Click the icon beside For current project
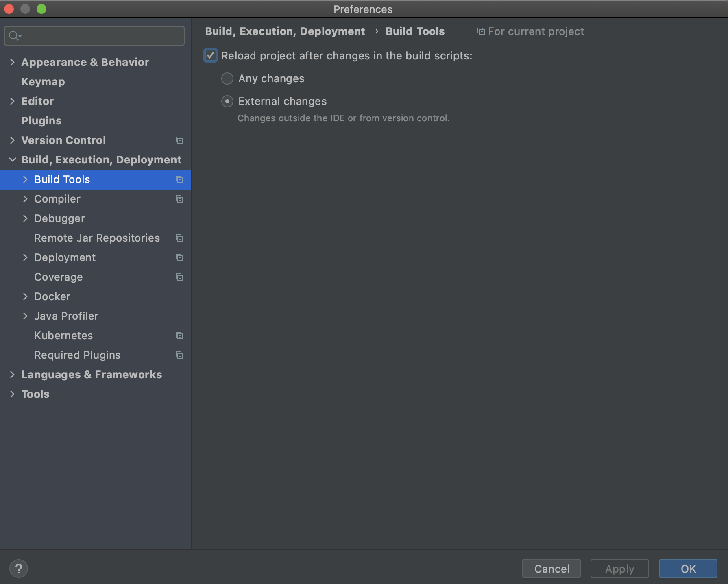Screen dimensions: 728x584 [481, 31]
